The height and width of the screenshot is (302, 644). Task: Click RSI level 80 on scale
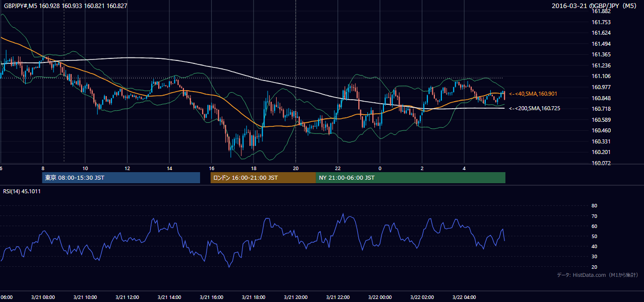coord(594,206)
